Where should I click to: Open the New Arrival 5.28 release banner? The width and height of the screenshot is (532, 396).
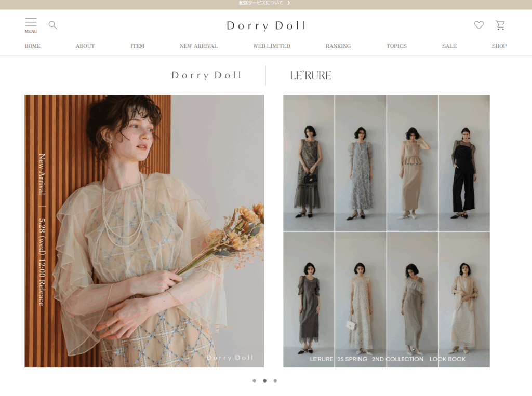(144, 231)
